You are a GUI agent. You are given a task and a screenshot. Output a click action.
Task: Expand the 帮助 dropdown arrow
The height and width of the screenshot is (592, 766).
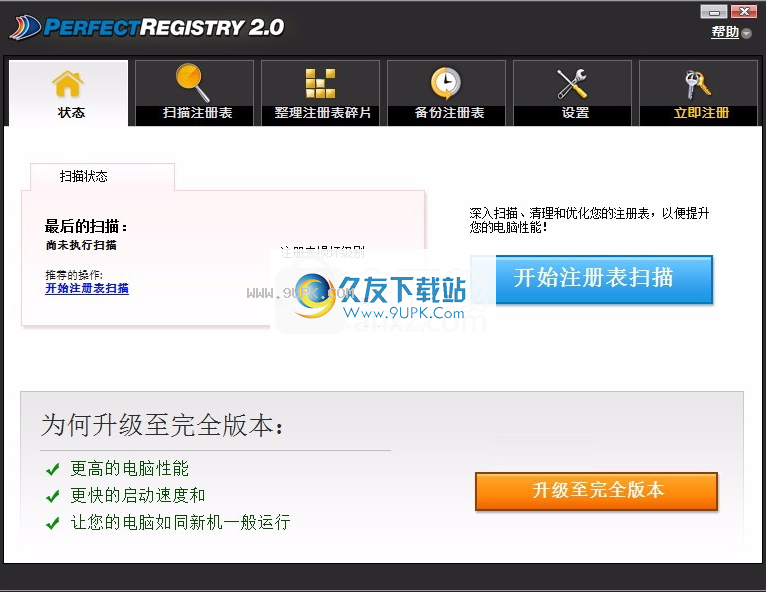(746, 33)
